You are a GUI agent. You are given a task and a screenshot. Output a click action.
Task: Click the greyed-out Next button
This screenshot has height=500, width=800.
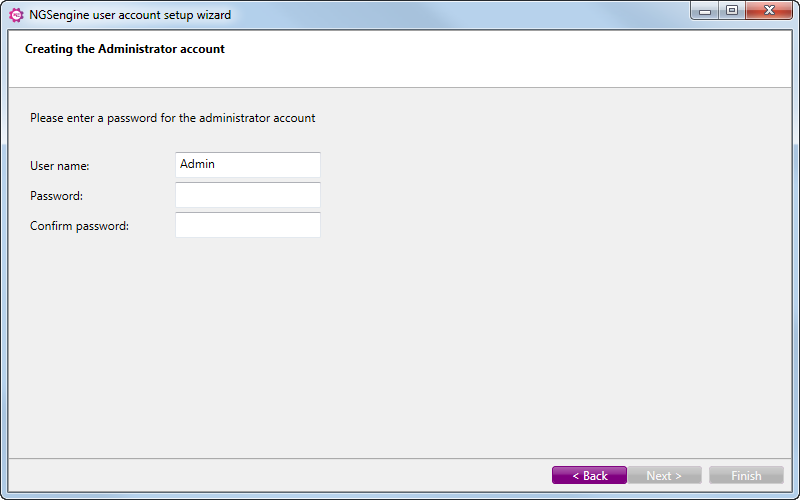point(664,475)
